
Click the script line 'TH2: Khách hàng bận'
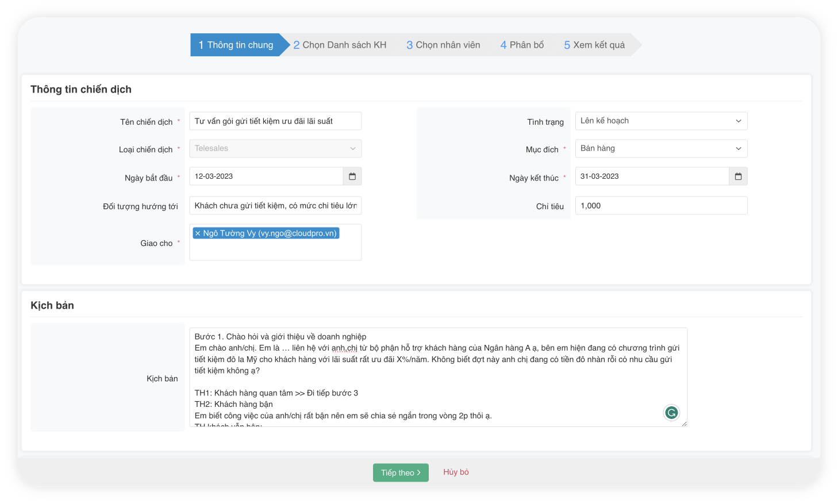(233, 404)
